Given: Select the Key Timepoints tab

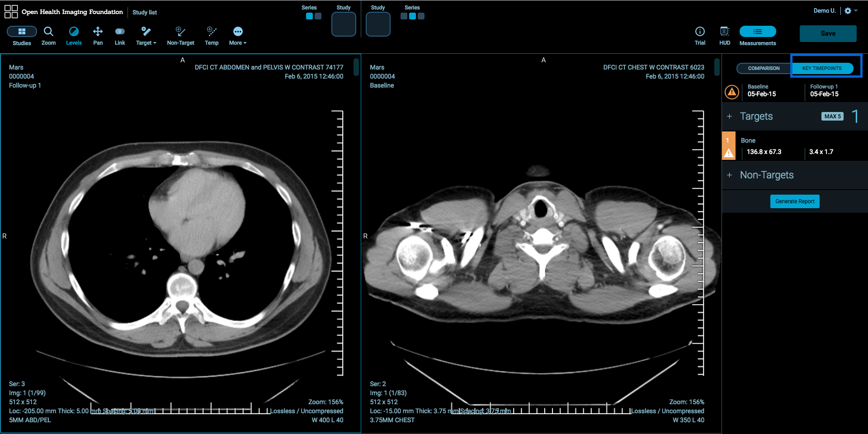Looking at the screenshot, I should (x=822, y=68).
